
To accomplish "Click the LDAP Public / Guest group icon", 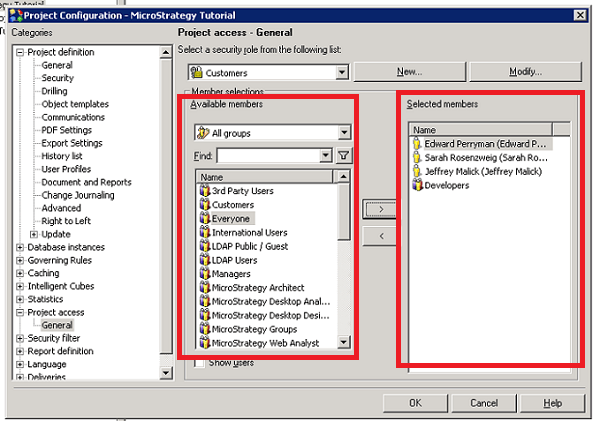I will 205,246.
